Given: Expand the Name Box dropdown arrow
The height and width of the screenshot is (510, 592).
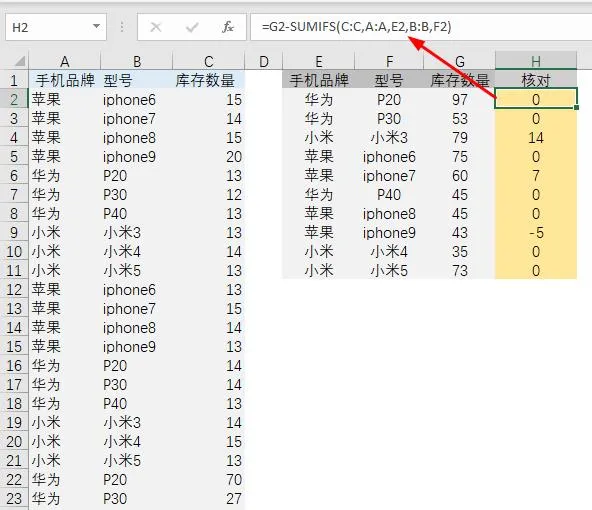Looking at the screenshot, I should (97, 26).
